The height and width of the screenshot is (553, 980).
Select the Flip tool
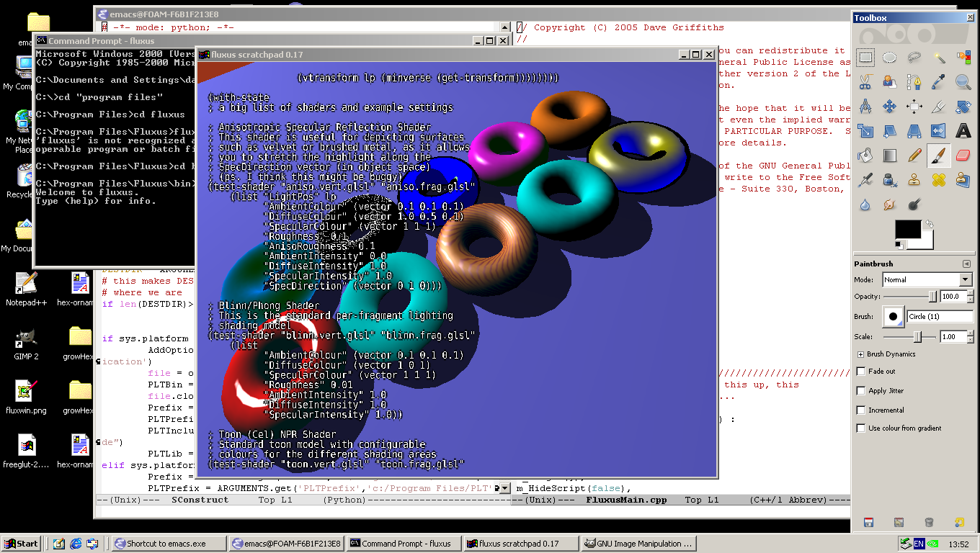(x=939, y=131)
